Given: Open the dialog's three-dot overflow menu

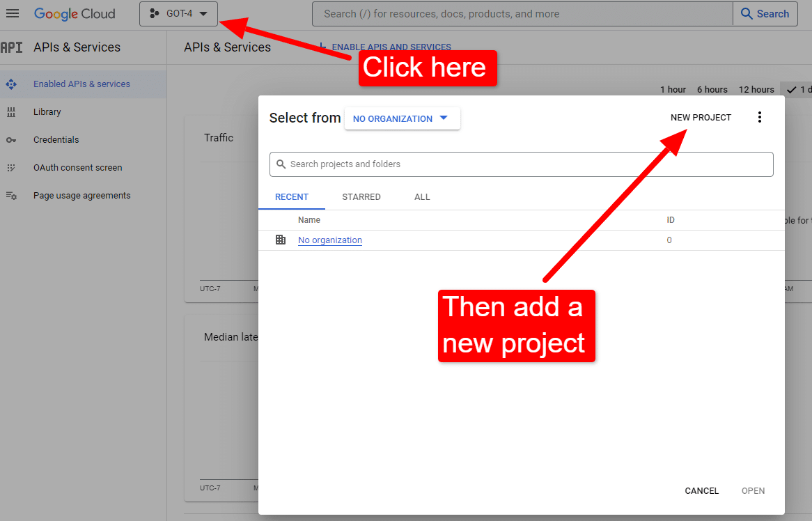Looking at the screenshot, I should pos(760,117).
